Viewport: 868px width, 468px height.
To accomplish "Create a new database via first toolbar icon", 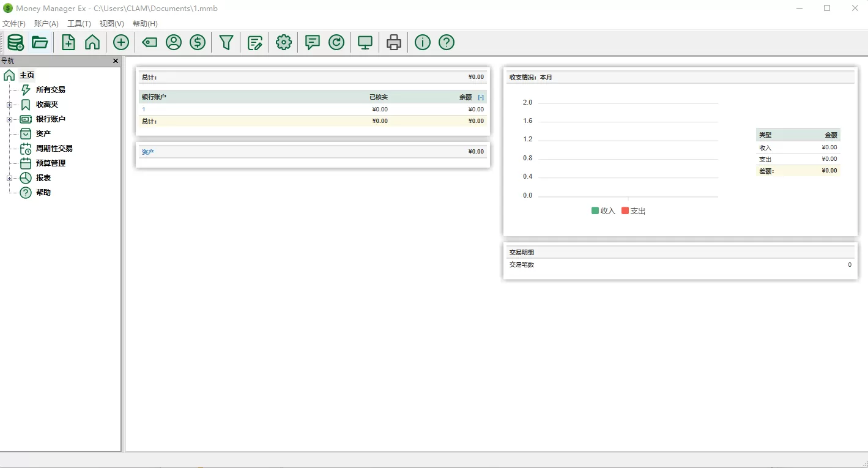I will 16,42.
